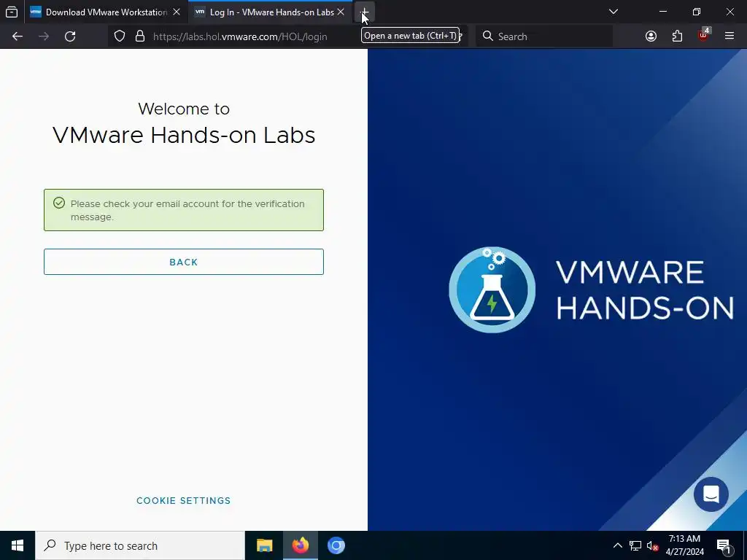Open the Chromium taskbar icon
Viewport: 747px width, 560px height.
point(336,545)
